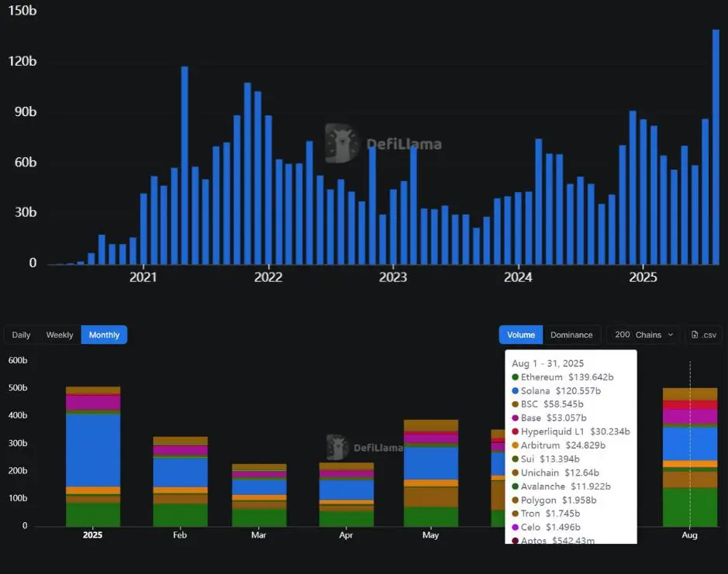Click tooltip text 'Ethereum $139.642b'
The image size is (728, 574).
[567, 377]
